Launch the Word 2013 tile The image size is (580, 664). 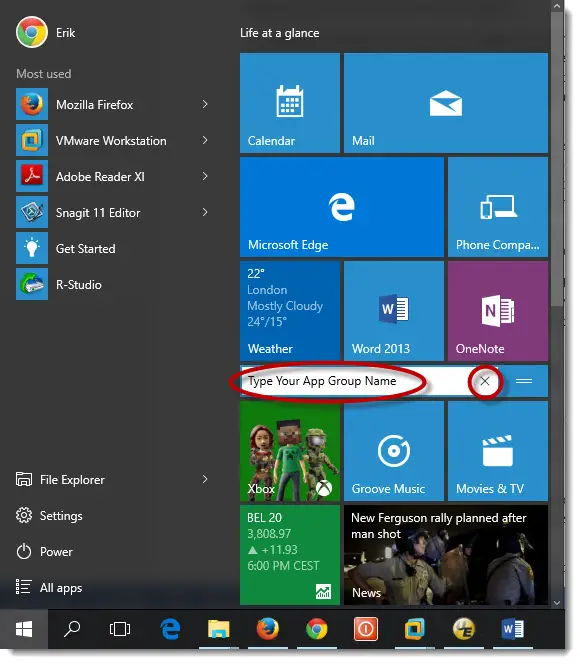point(394,311)
